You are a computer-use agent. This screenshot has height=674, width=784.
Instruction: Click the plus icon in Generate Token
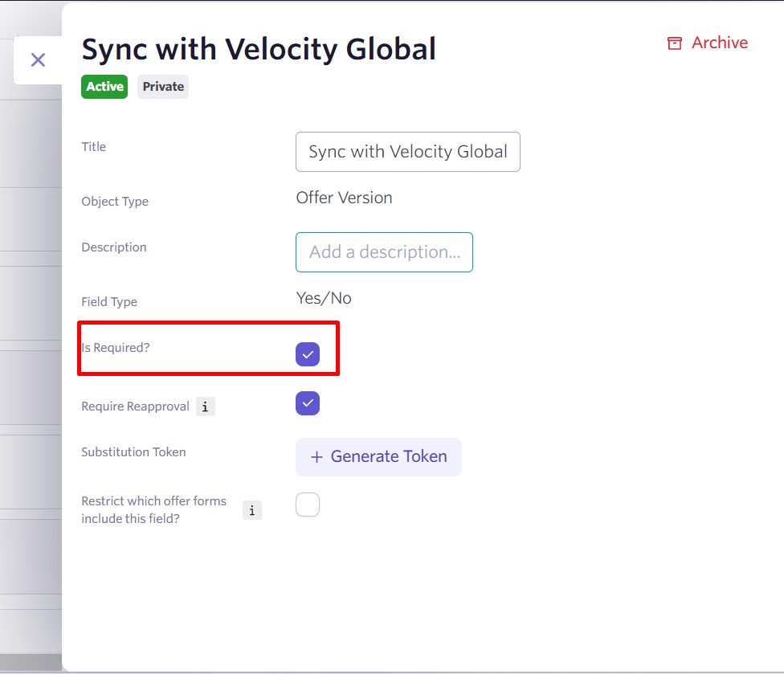[x=316, y=457]
